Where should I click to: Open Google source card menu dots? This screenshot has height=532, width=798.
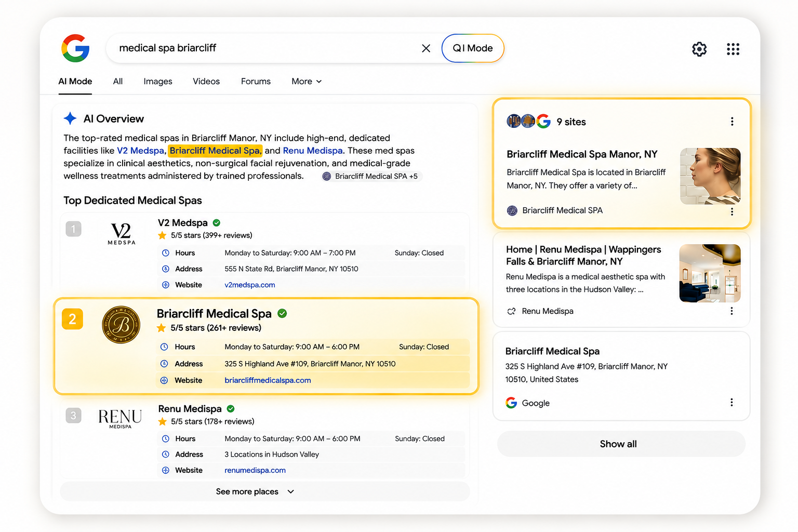click(731, 402)
